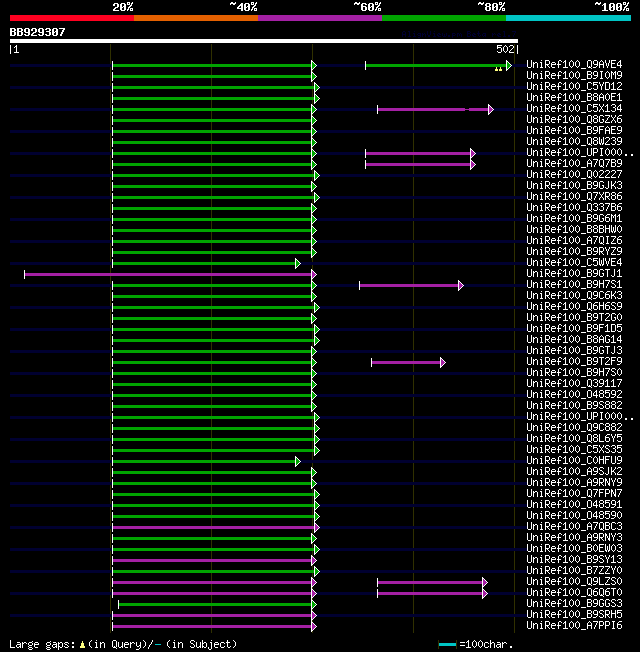Select hit label UniRef100_B9GJK3

(574, 185)
